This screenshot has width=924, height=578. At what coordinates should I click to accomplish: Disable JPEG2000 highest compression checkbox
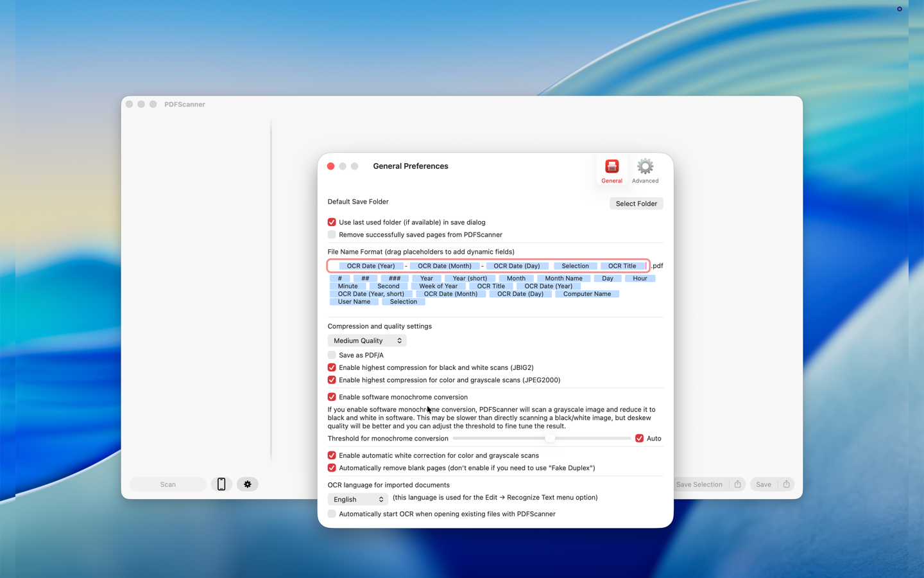pyautogui.click(x=332, y=380)
